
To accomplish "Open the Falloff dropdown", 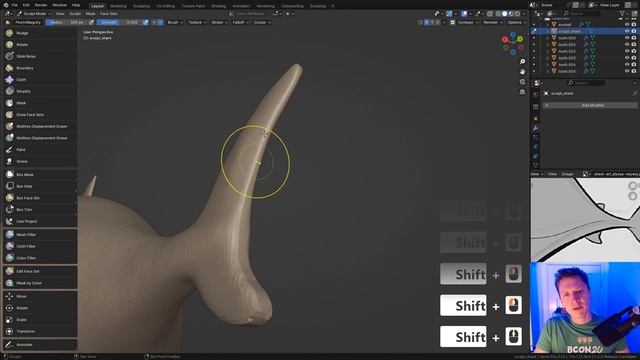I will click(240, 22).
